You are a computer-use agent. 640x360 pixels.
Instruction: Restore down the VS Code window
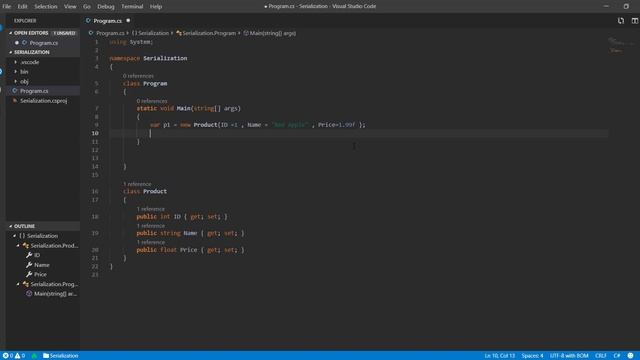626,7
